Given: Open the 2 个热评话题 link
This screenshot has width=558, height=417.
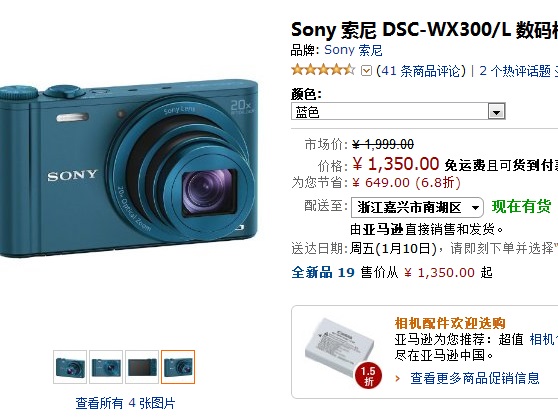Looking at the screenshot, I should click(515, 71).
